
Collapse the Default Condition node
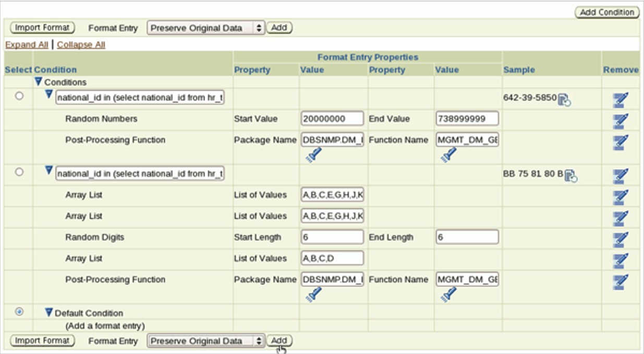tap(49, 312)
